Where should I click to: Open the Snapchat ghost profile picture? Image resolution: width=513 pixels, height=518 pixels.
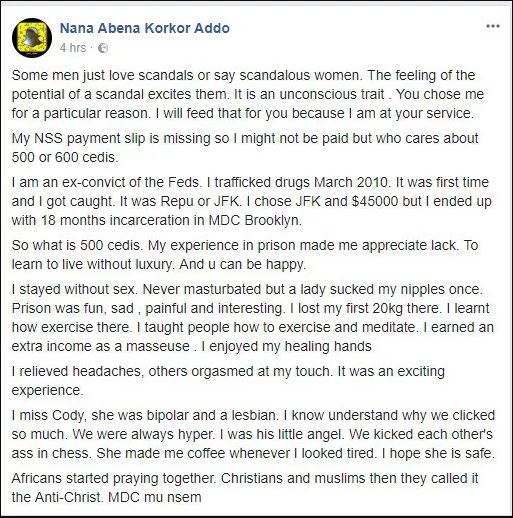coord(32,38)
